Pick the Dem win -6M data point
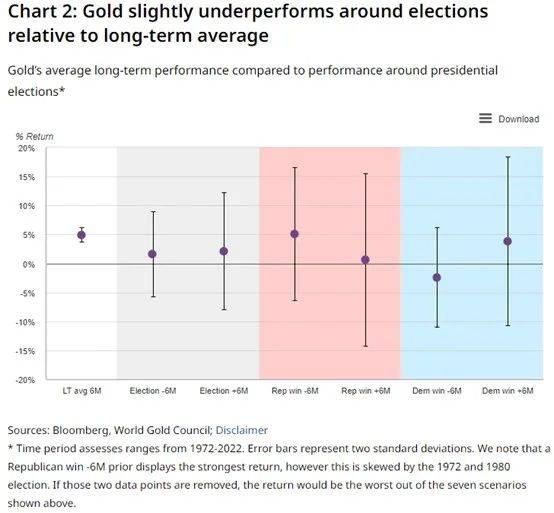This screenshot has height=513, width=554. coord(437,278)
